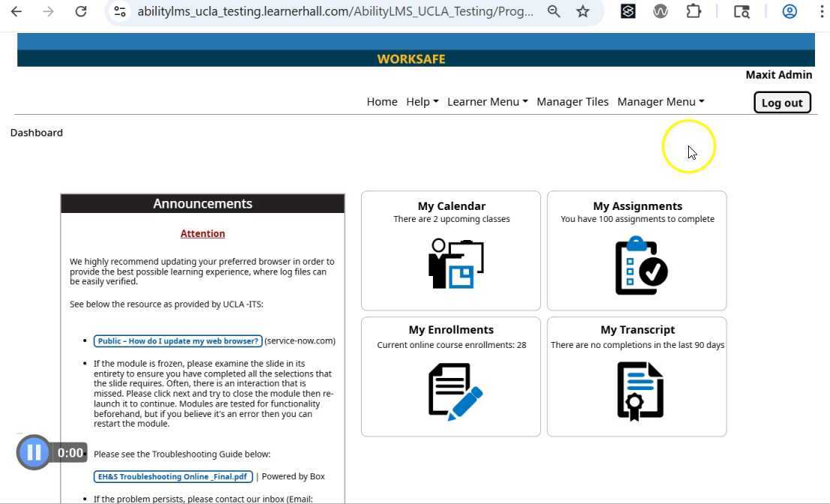Viewport: 830px width, 504px height.
Task: Open the black square S extension icon
Action: [628, 11]
